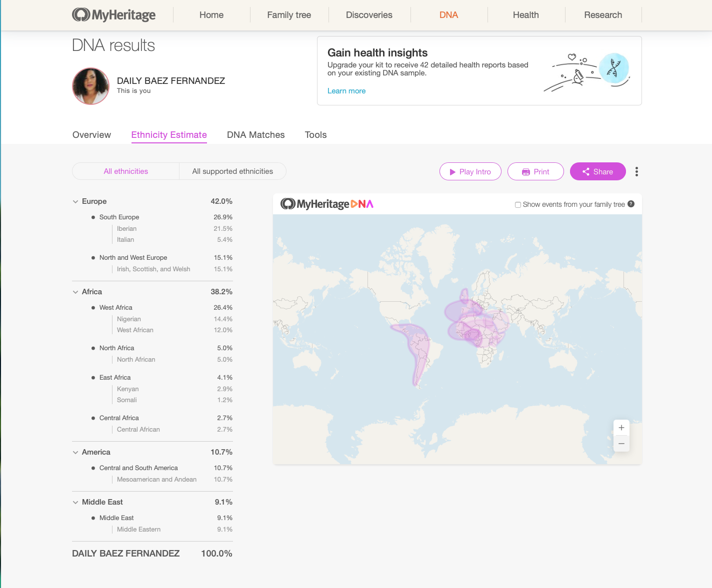Play the Intro video
The width and height of the screenshot is (712, 588).
(470, 171)
